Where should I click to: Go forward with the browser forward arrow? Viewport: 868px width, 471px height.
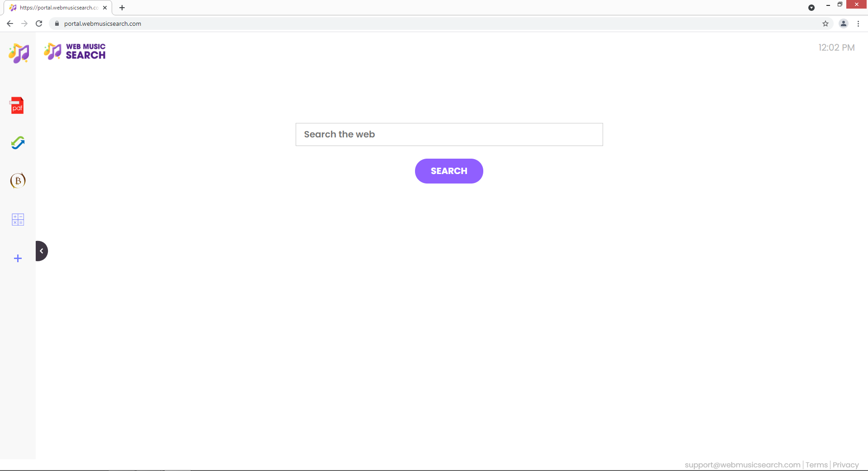point(24,24)
